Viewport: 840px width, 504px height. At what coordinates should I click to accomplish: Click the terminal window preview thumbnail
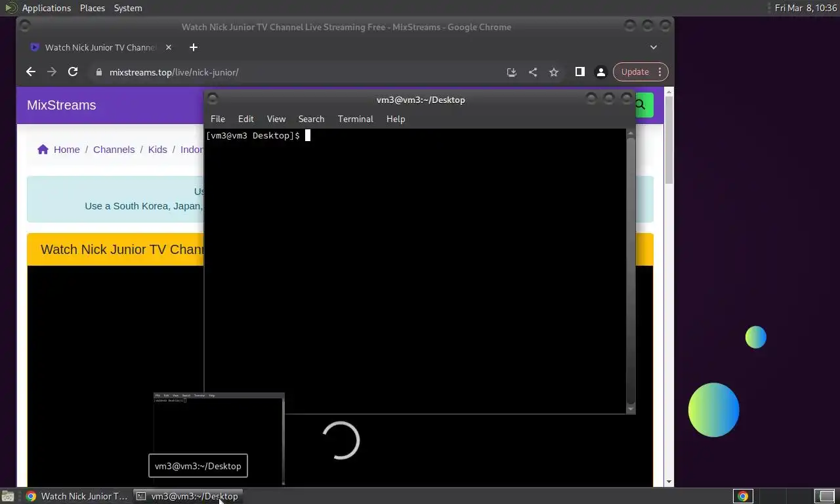coord(219,438)
